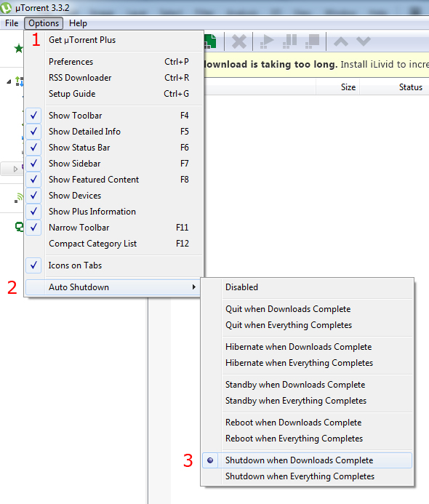Click the Status column header
This screenshot has height=504, width=429.
395,87
